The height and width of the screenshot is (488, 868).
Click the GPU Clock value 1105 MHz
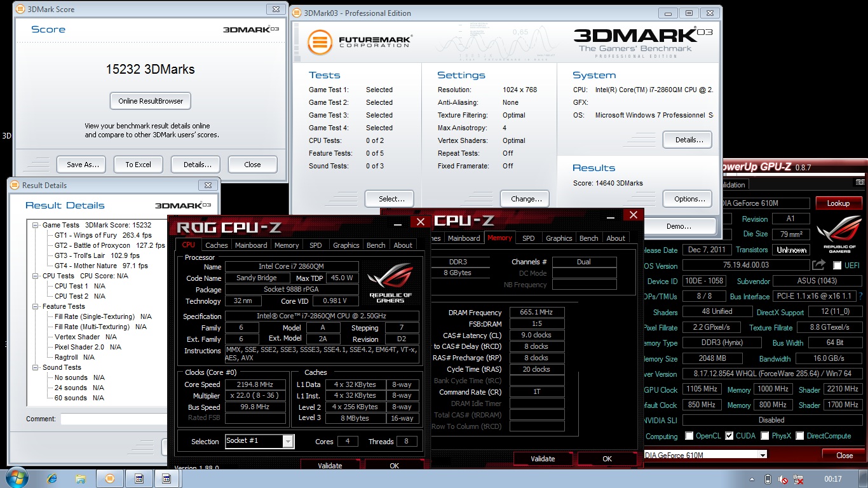(x=701, y=389)
